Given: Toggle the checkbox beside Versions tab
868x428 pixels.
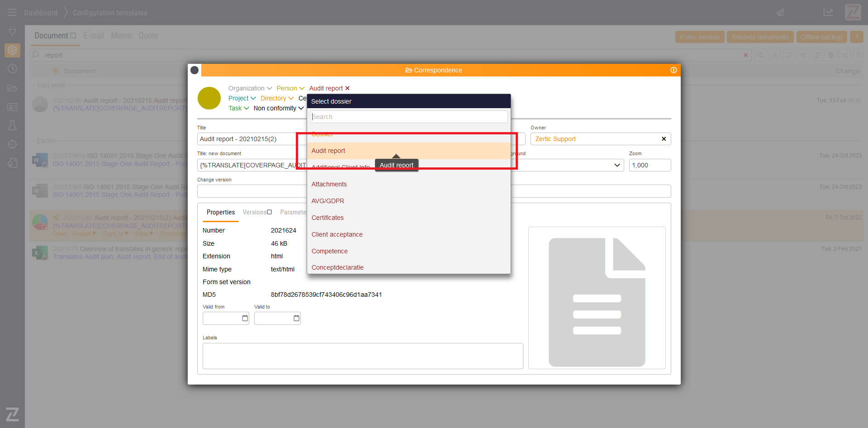Looking at the screenshot, I should 270,212.
